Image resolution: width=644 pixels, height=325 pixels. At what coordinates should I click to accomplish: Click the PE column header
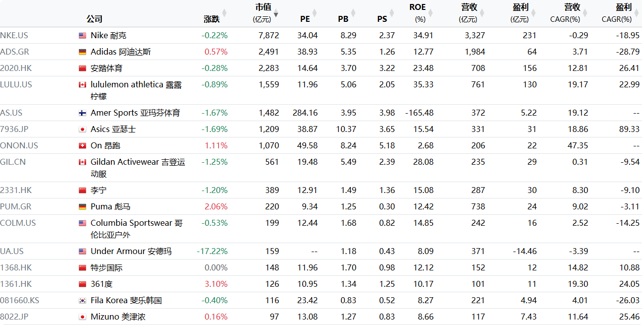pos(305,19)
